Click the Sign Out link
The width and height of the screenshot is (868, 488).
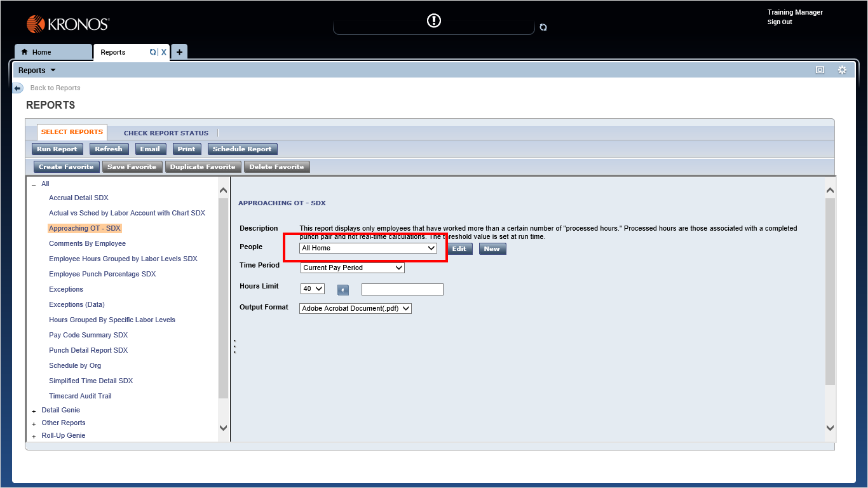[779, 22]
